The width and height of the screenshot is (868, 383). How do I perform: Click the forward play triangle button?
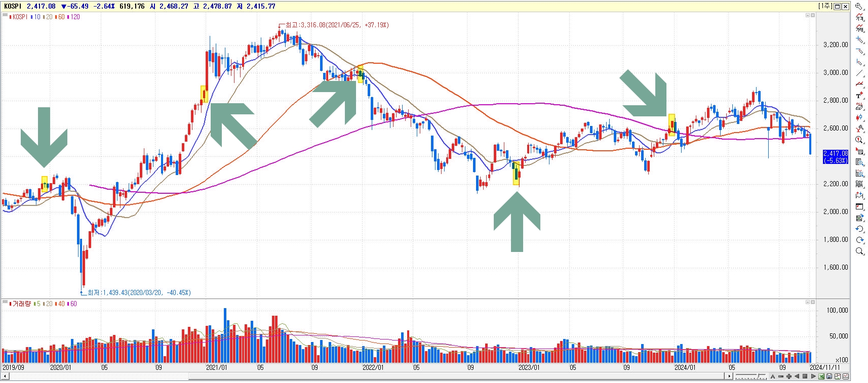(x=813, y=376)
